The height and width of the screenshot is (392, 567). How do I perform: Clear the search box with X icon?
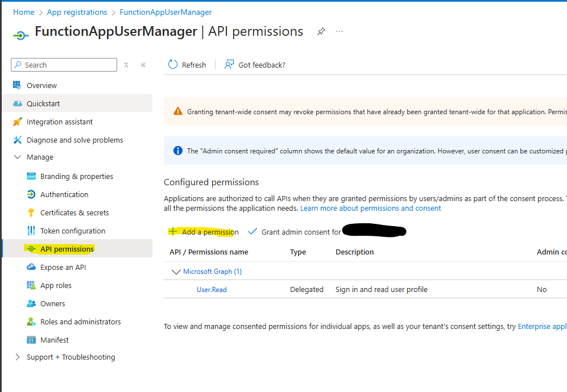pyautogui.click(x=126, y=65)
